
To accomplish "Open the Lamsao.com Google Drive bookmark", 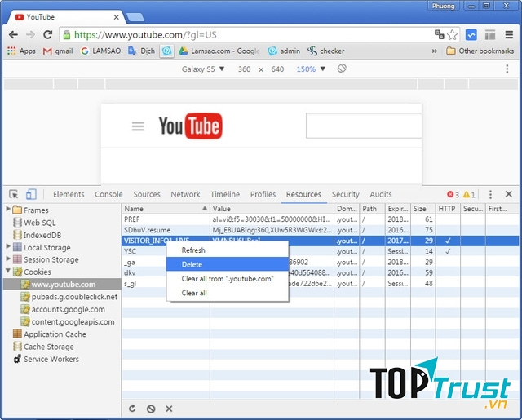I will click(219, 51).
